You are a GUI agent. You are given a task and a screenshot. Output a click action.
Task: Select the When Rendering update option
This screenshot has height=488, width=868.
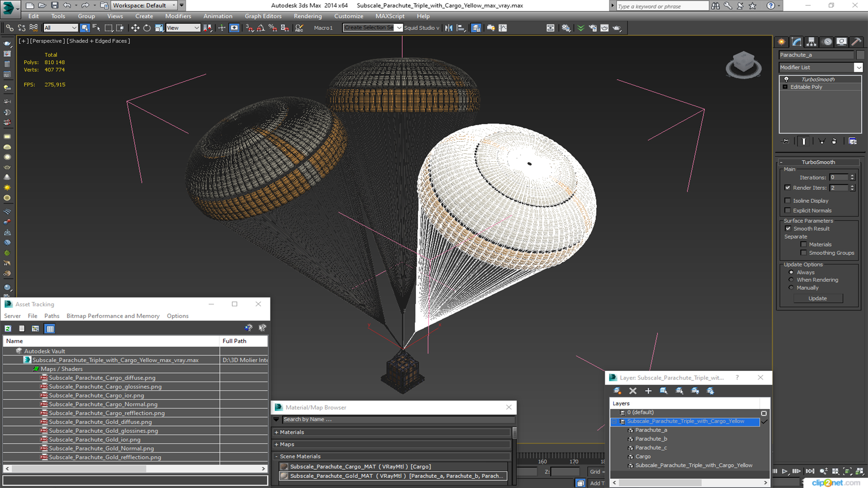click(791, 280)
